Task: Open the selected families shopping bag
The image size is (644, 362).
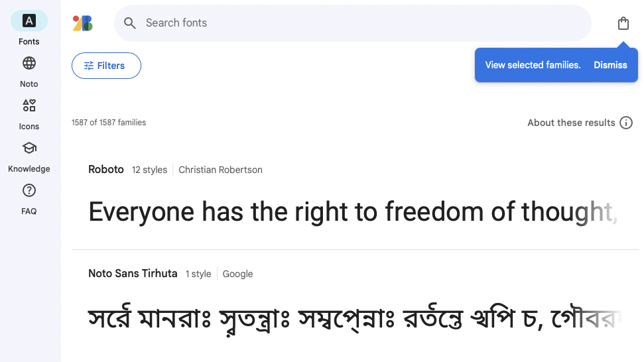Action: point(623,23)
